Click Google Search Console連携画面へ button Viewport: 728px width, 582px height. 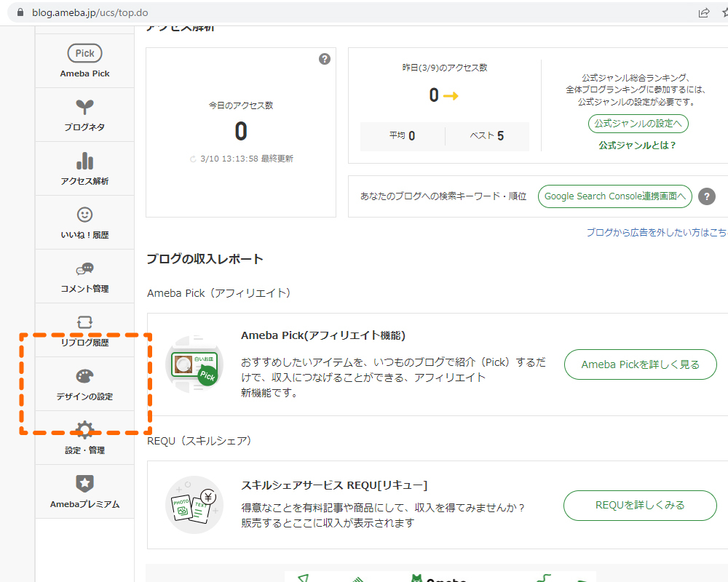[x=614, y=196]
